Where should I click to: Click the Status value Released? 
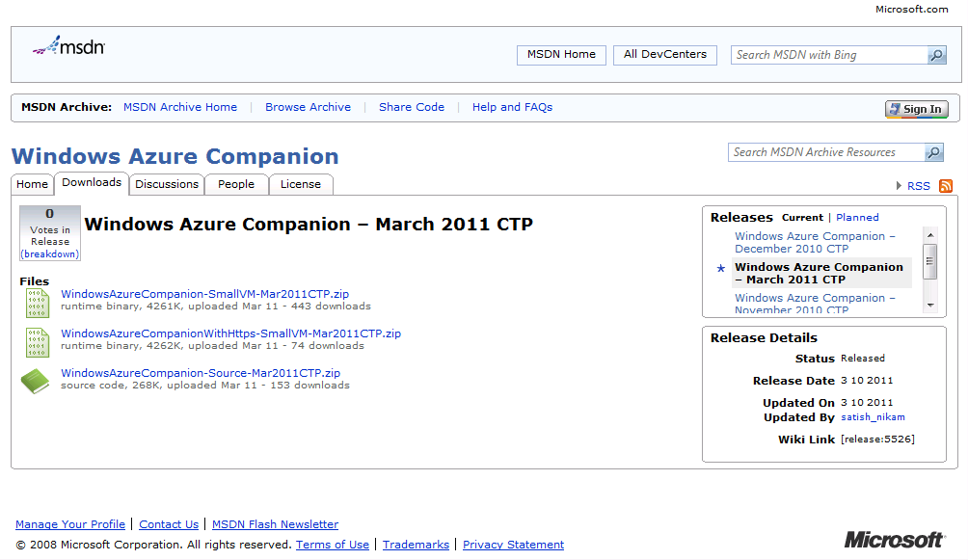(x=863, y=359)
